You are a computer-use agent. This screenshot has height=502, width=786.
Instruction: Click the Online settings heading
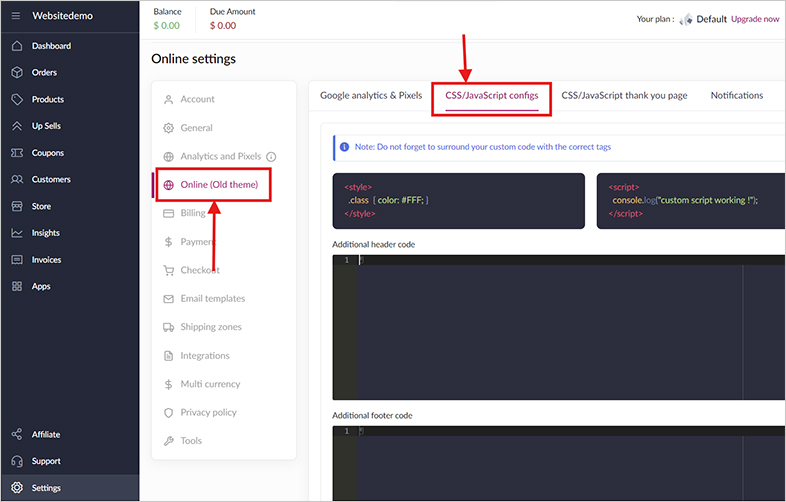[193, 59]
